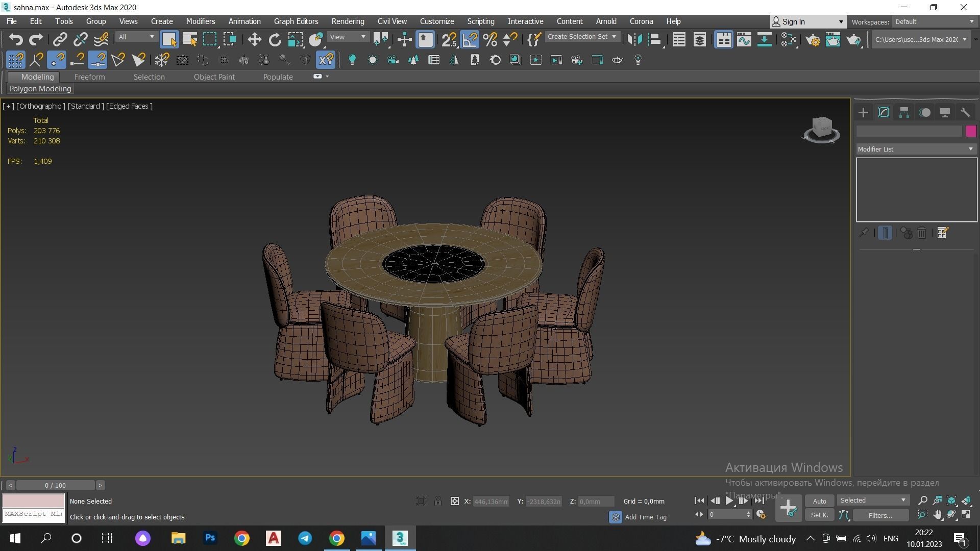This screenshot has height=551, width=980.
Task: Click the viewport [Orthographic] label
Action: pos(40,106)
